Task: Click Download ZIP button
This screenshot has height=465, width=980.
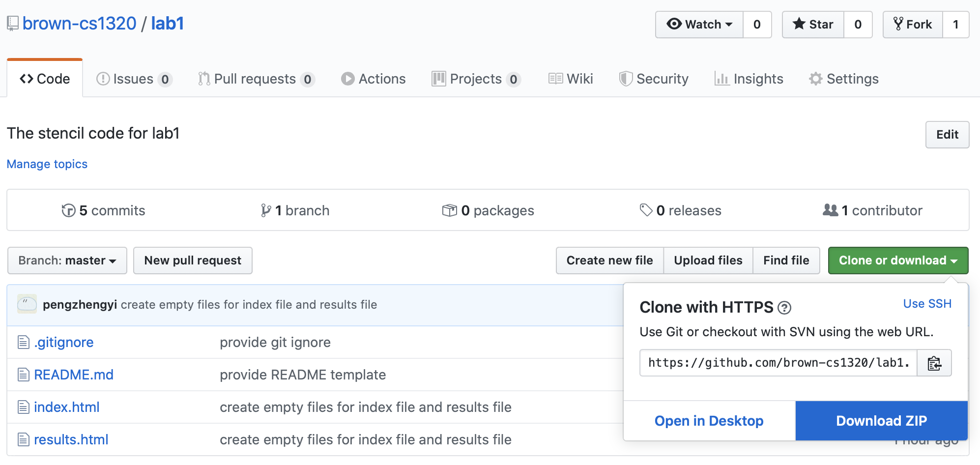Action: 881,421
